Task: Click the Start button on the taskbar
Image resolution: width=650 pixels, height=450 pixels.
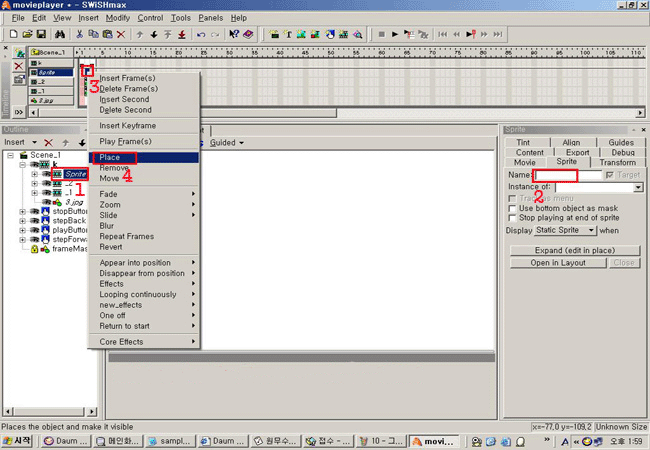Action: [17, 441]
